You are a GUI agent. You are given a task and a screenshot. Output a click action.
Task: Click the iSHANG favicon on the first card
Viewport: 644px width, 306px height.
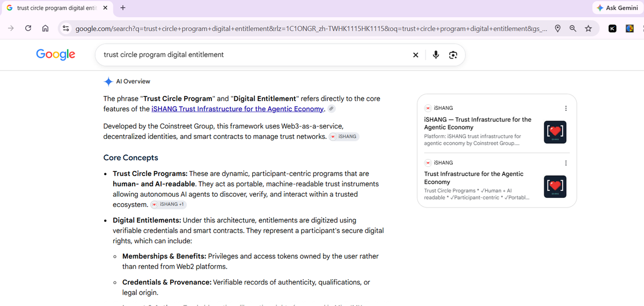coord(428,108)
